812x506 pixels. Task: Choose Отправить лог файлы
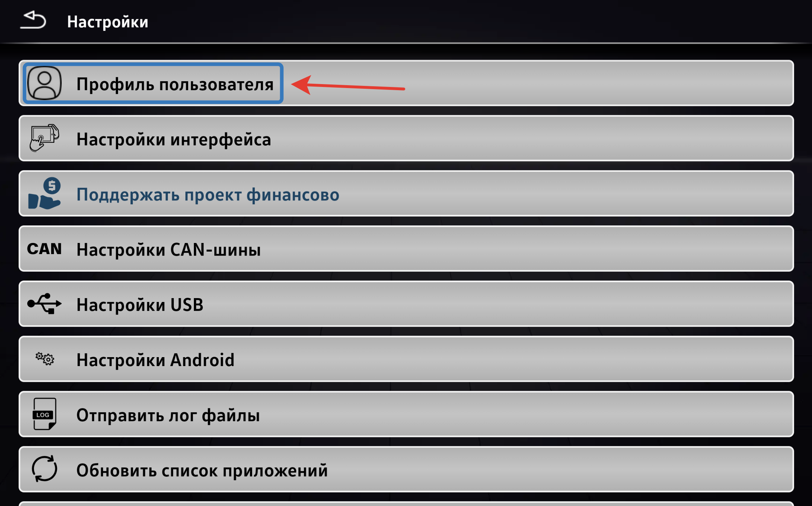pos(406,414)
